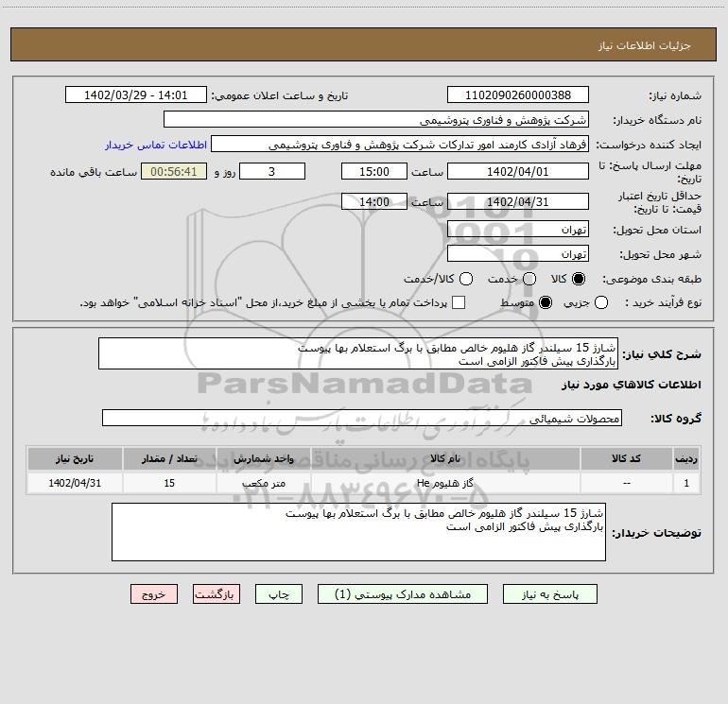Click the خروج exit button

pyautogui.click(x=154, y=594)
